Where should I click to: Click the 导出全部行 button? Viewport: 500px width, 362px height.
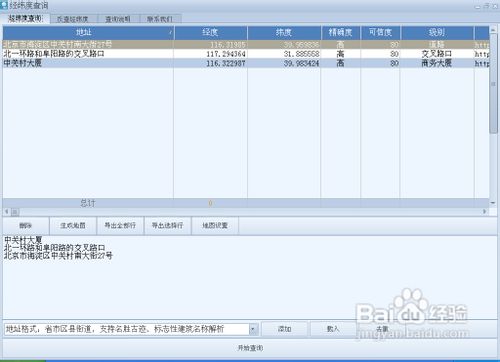click(120, 226)
